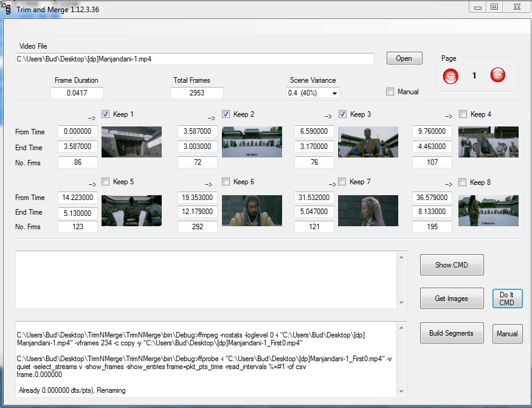
Task: Check the Keep 7 checkbox
Action: point(342,182)
